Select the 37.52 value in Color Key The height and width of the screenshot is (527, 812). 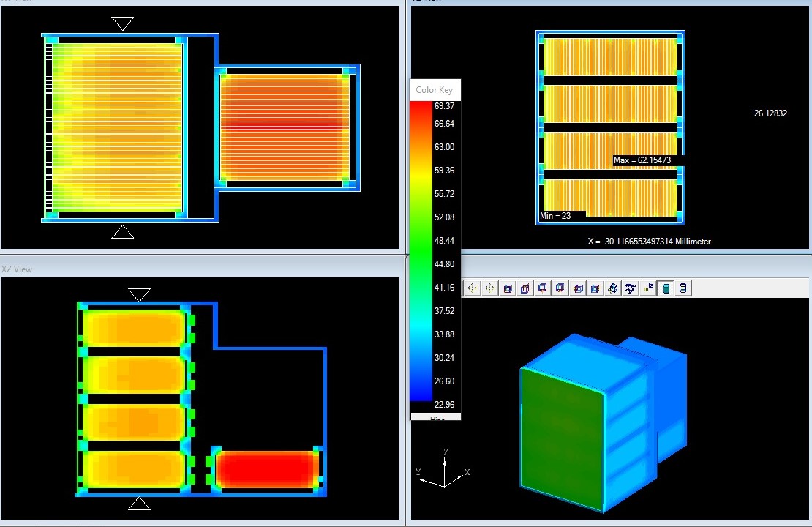[444, 310]
